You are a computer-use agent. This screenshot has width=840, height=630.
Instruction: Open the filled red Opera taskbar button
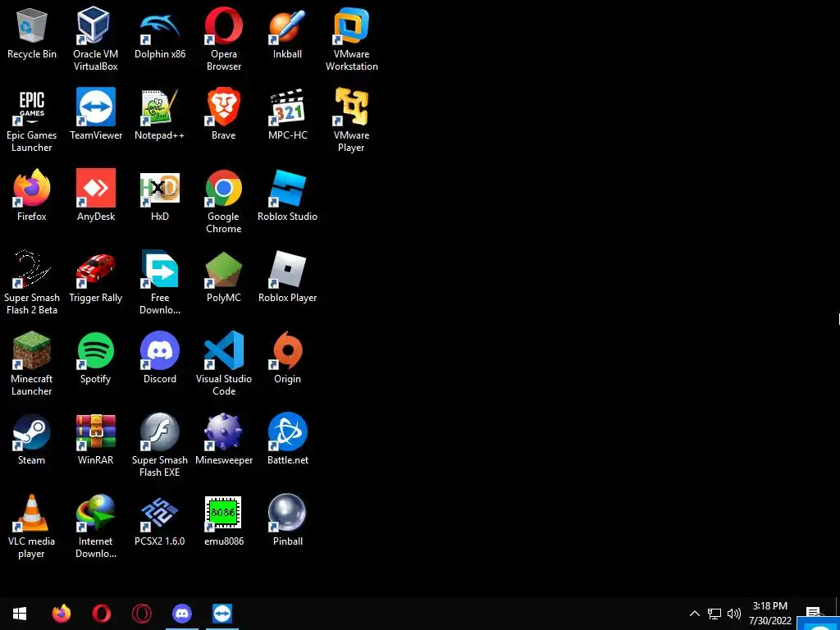(102, 614)
